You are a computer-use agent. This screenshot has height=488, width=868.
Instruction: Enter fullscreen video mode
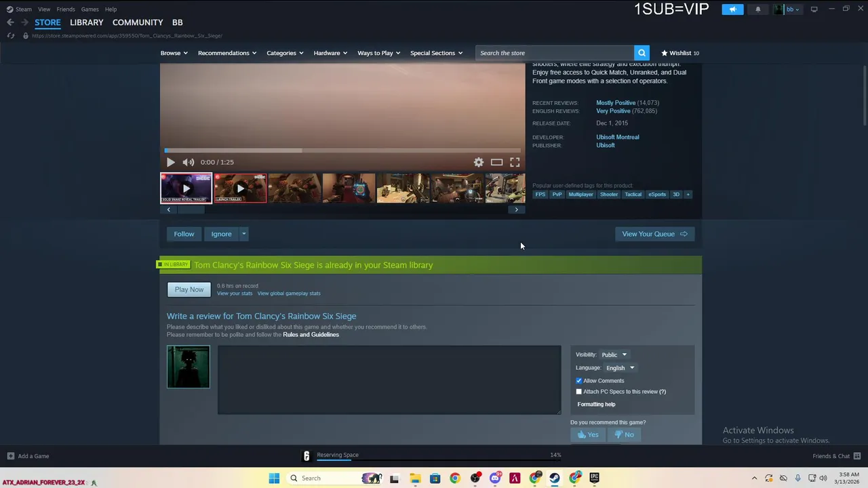pos(515,162)
